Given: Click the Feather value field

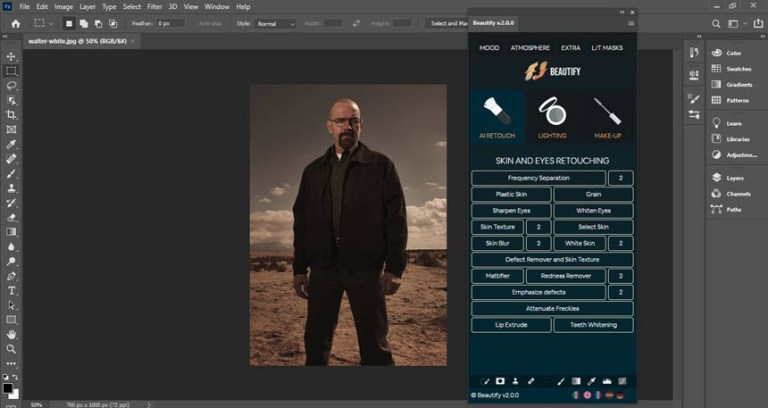Looking at the screenshot, I should click(170, 24).
